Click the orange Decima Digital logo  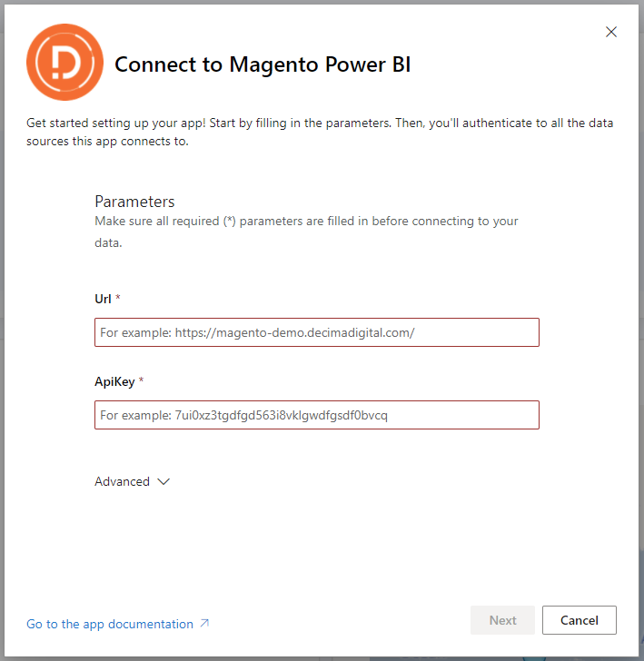[65, 63]
